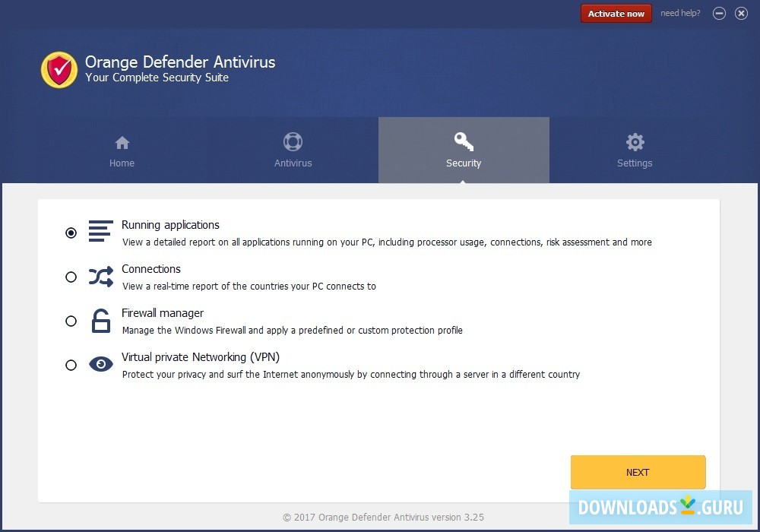Click the Antivirus lifebuoy icon
Image resolution: width=760 pixels, height=532 pixels.
click(x=293, y=142)
